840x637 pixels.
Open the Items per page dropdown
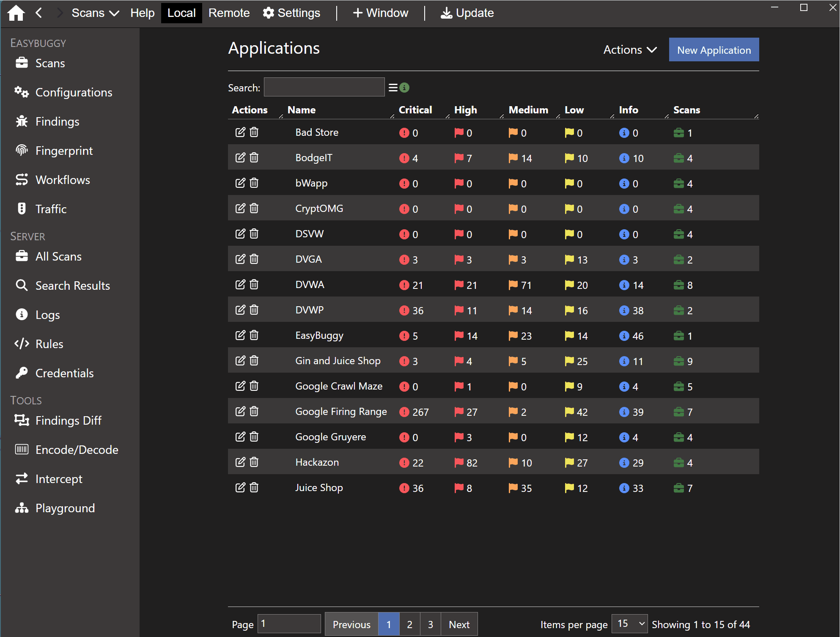click(629, 624)
